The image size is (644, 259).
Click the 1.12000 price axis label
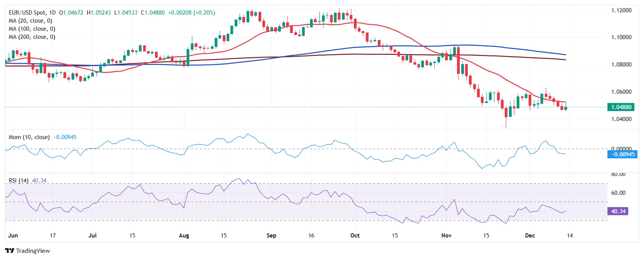point(621,10)
